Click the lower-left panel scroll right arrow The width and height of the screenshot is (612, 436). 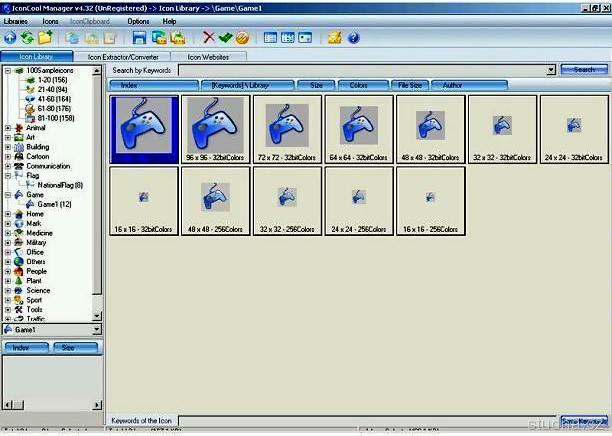point(97,405)
